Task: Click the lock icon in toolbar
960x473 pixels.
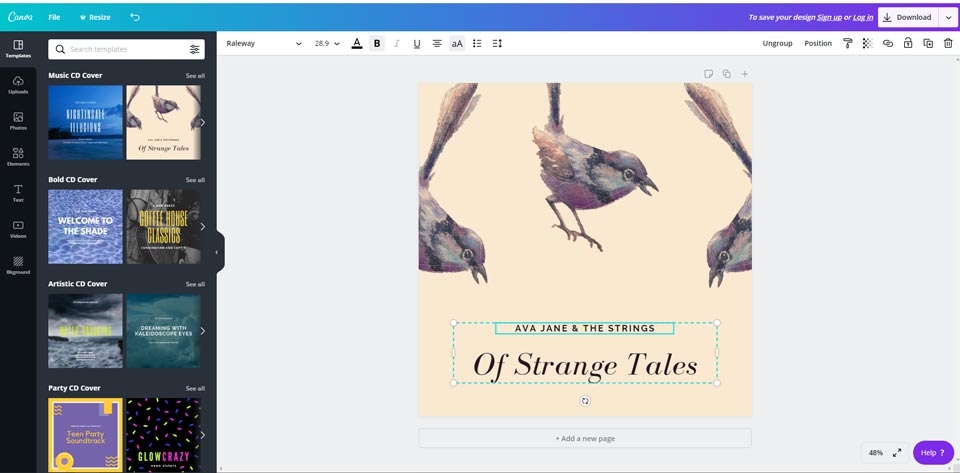Action: (x=908, y=43)
